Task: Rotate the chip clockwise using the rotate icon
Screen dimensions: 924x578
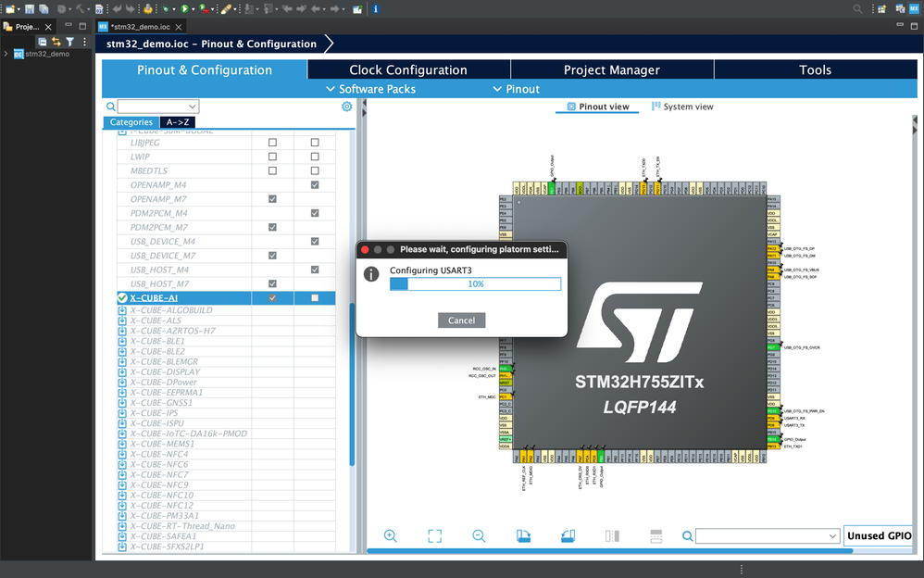Action: coord(523,535)
